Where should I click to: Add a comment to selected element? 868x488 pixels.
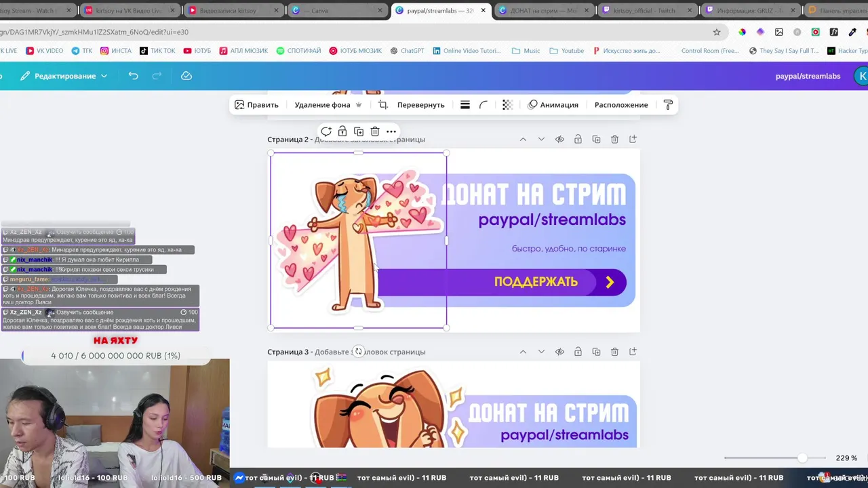point(326,131)
